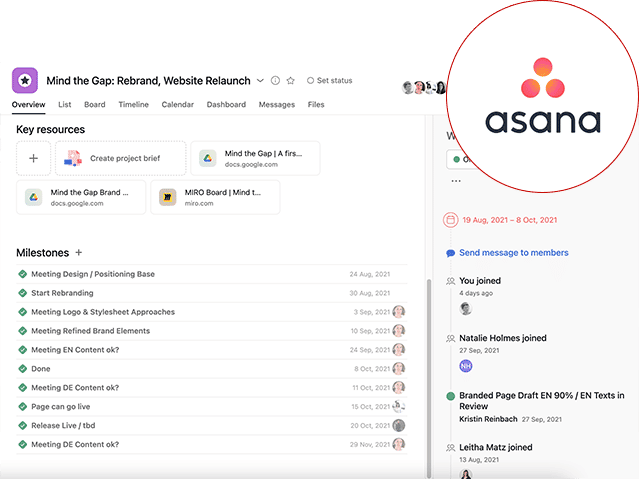Click assignee avatar on '29 Nov, 2021' row
Viewport: 639px width, 479px height.
tap(399, 444)
